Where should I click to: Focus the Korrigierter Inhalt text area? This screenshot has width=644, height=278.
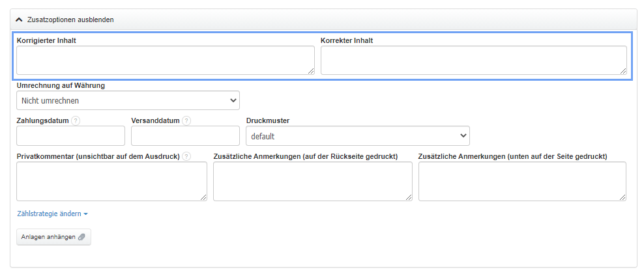(x=165, y=60)
